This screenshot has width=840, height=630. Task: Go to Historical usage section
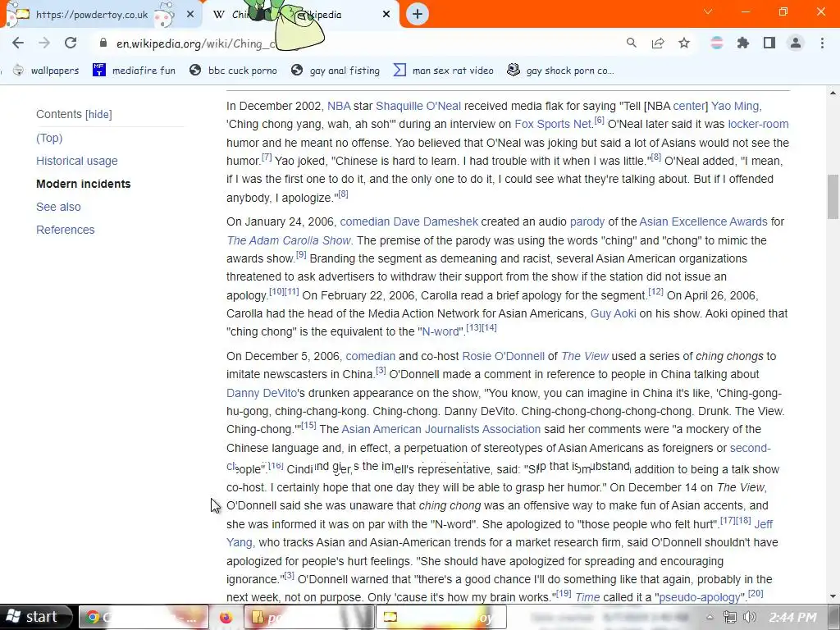pyautogui.click(x=76, y=161)
